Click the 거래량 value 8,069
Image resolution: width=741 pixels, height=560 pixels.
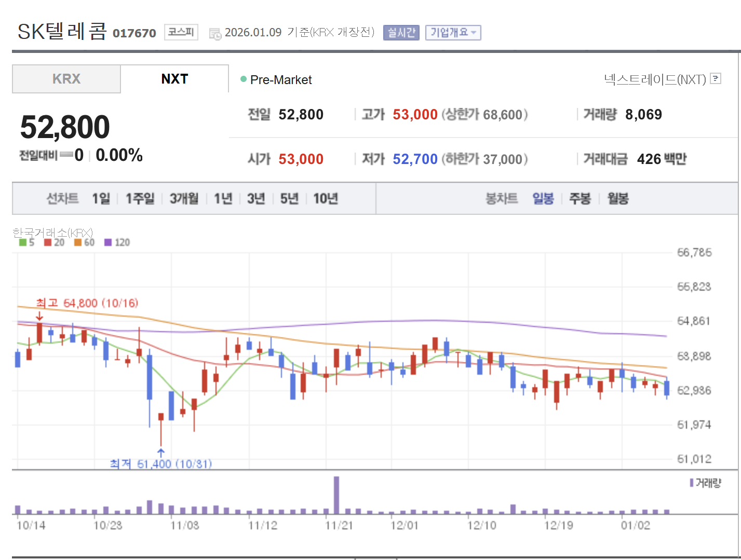(x=643, y=115)
